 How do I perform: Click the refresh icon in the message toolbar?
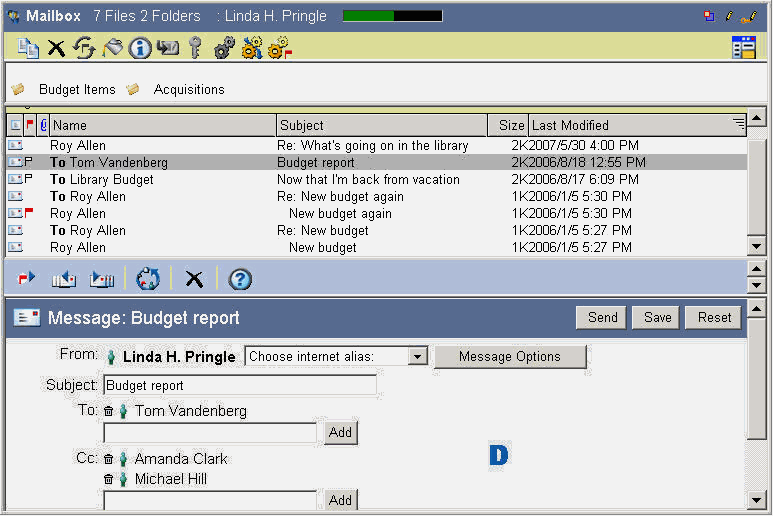pos(148,279)
